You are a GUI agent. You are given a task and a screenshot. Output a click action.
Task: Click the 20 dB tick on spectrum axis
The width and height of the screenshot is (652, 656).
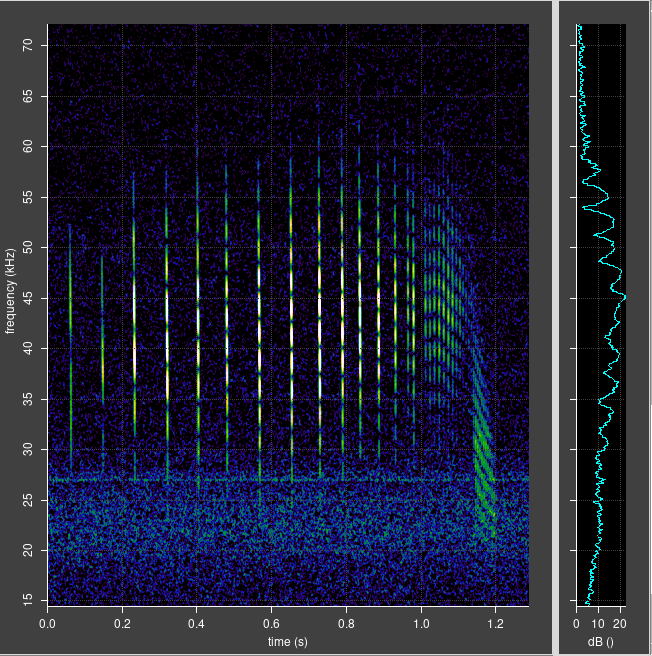click(620, 621)
